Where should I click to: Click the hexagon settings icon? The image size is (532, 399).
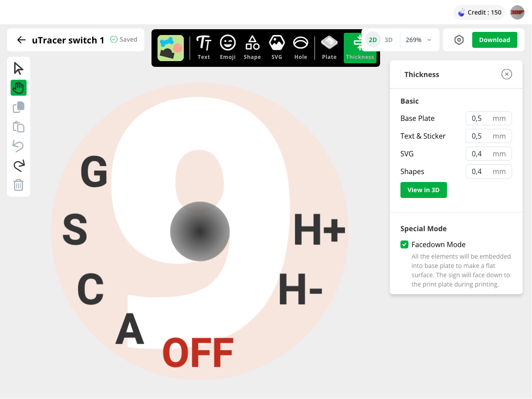tap(459, 40)
